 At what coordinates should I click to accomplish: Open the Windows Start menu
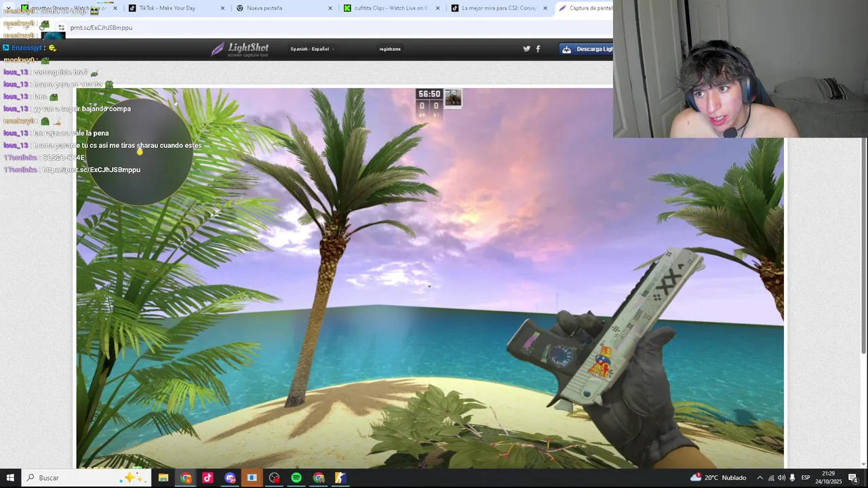coord(10,478)
